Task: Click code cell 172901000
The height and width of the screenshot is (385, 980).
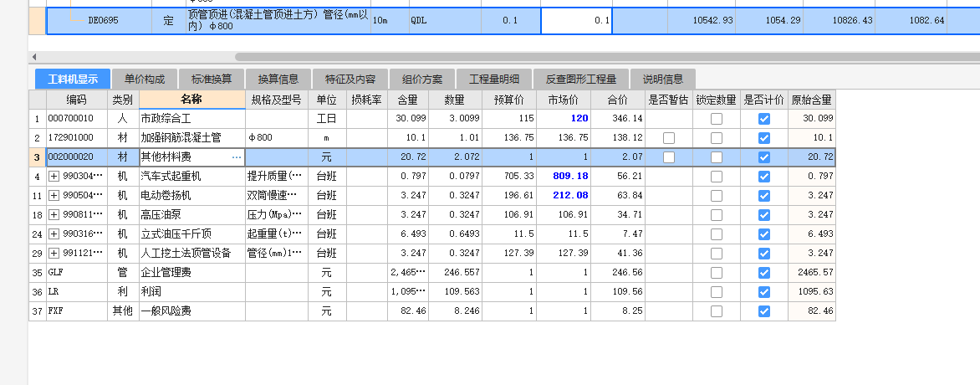Action: [x=77, y=138]
